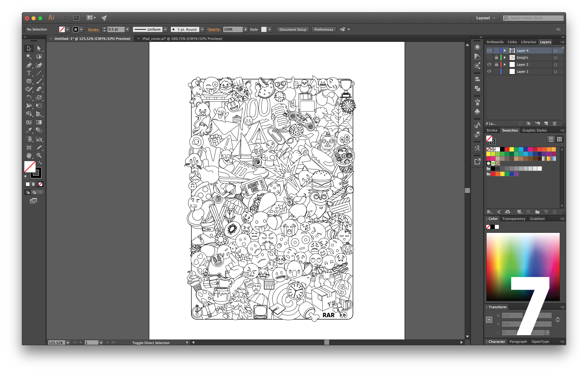Select the Curvature tool

39,65
